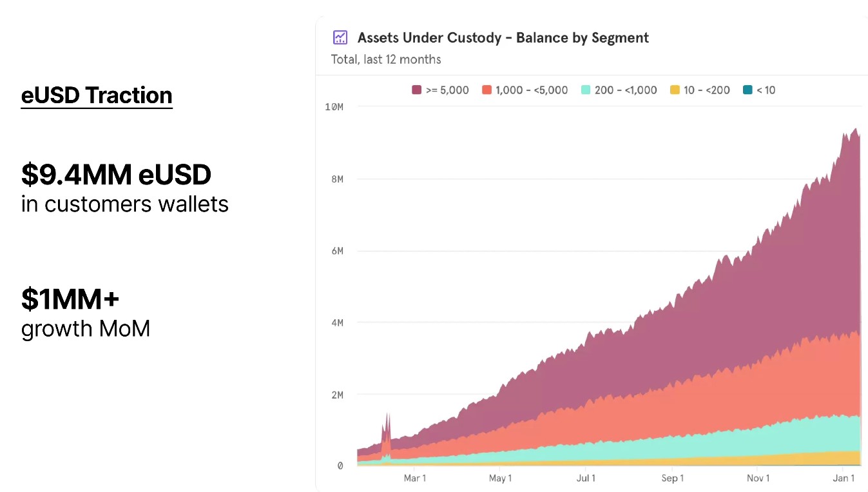Click the chart icon beside Assets Under Custody
The width and height of the screenshot is (868, 492).
[x=340, y=37]
